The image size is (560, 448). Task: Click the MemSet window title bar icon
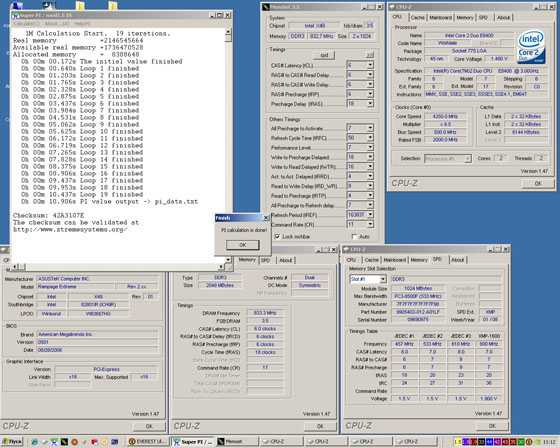click(x=265, y=7)
